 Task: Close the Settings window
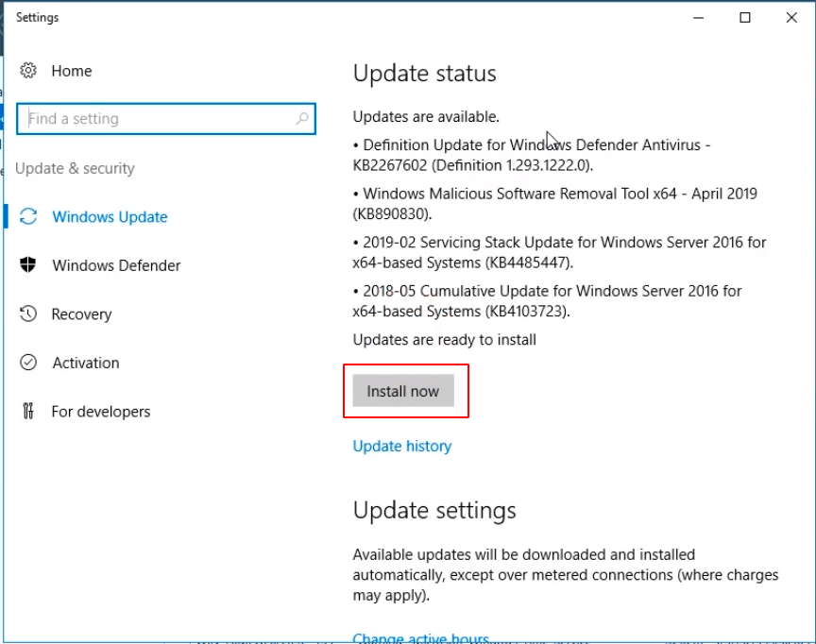(790, 18)
